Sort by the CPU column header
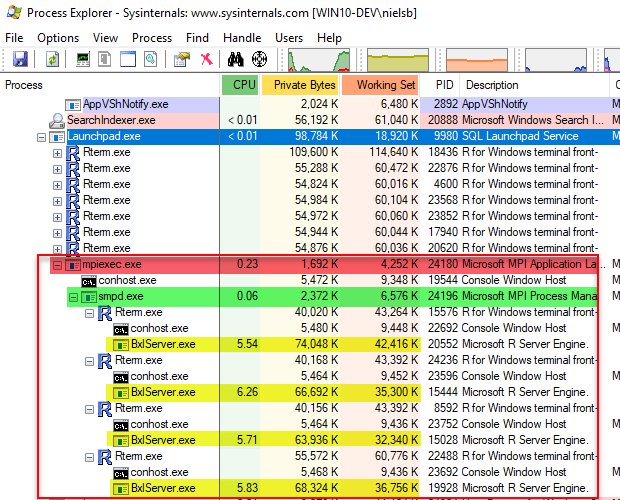This screenshot has width=620, height=500. (x=240, y=85)
